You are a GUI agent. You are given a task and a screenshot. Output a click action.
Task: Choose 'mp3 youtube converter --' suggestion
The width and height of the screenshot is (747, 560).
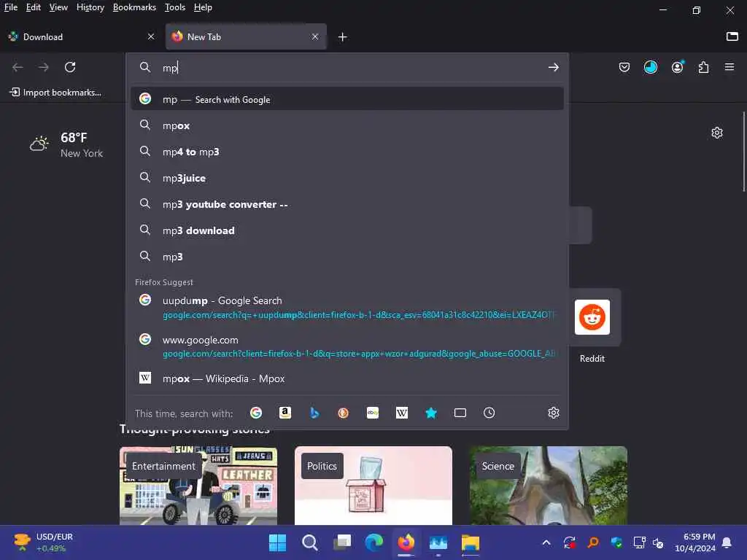pyautogui.click(x=347, y=204)
